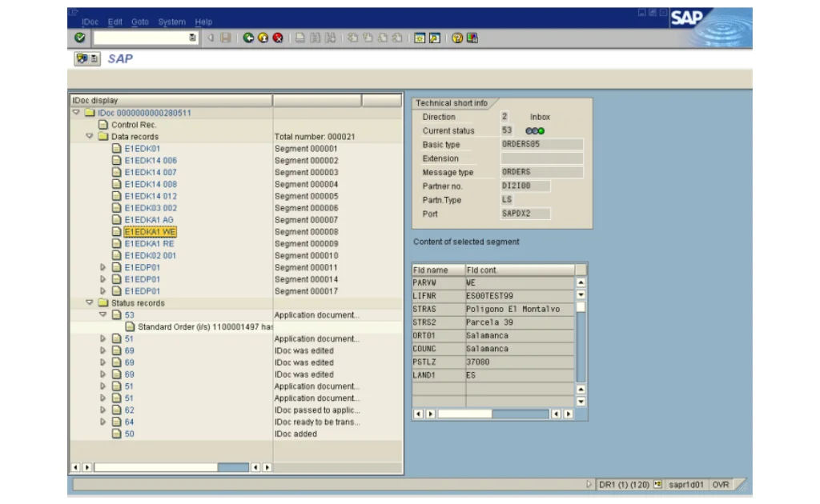Click the Fld cont column header
Screen dimensions: 820x504
pos(520,270)
